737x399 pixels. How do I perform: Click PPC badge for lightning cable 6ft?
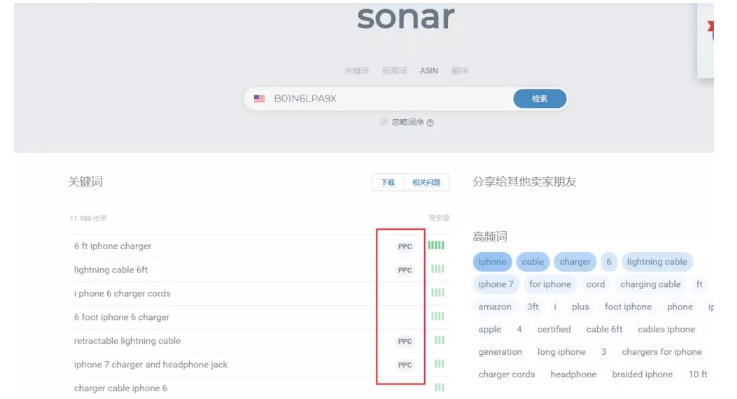tap(405, 270)
